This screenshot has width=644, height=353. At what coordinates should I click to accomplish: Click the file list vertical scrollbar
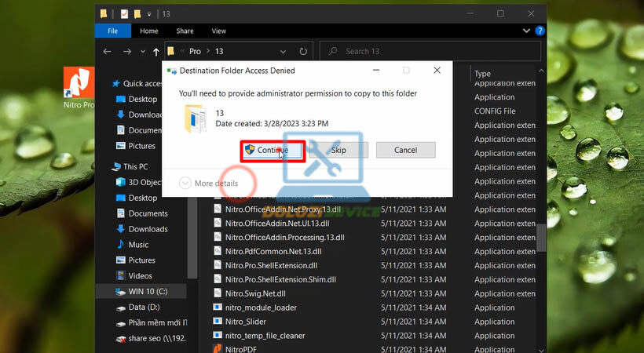(541, 237)
